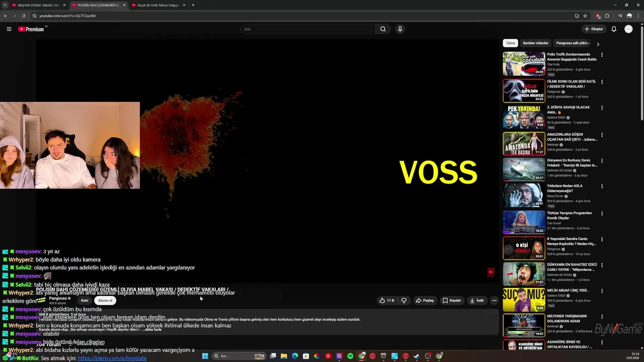Subscribe with the Abone ol button

click(x=105, y=301)
